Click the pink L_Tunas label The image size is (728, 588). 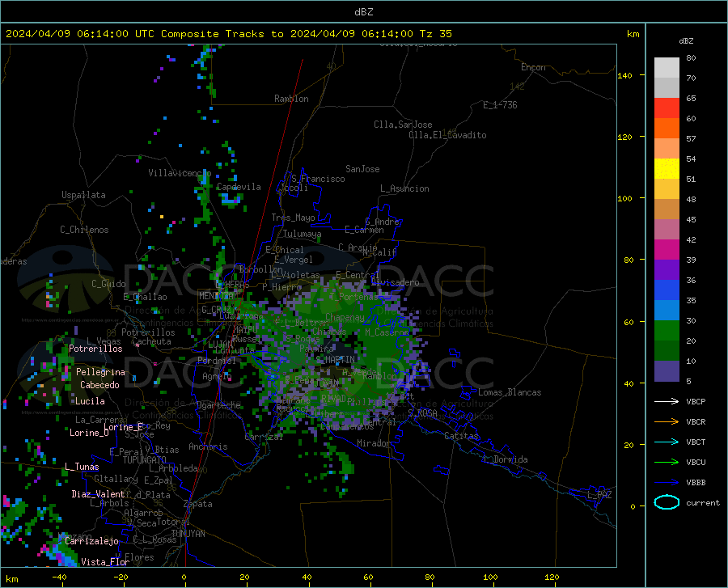[x=82, y=467]
